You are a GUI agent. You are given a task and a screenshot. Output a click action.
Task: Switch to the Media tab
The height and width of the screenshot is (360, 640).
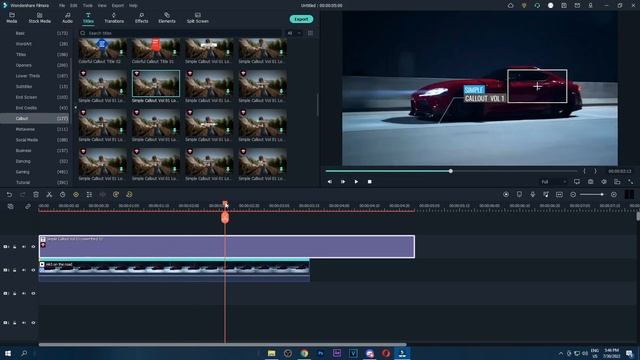12,18
